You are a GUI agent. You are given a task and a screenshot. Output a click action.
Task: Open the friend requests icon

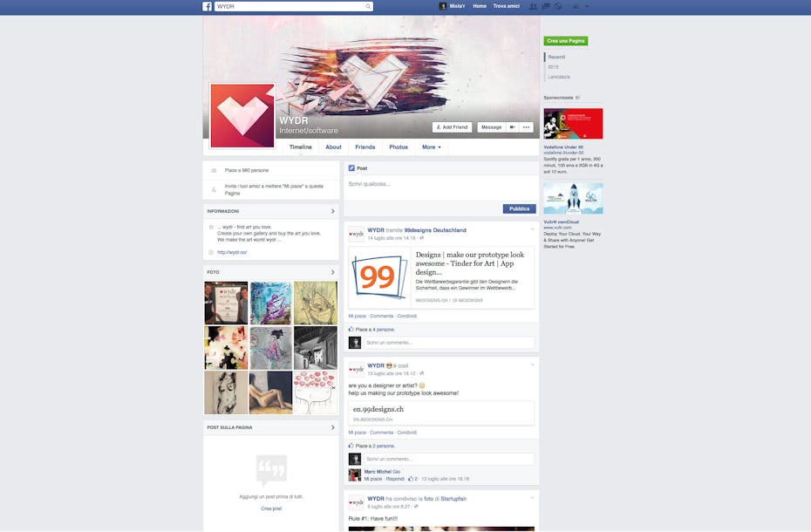click(x=533, y=6)
